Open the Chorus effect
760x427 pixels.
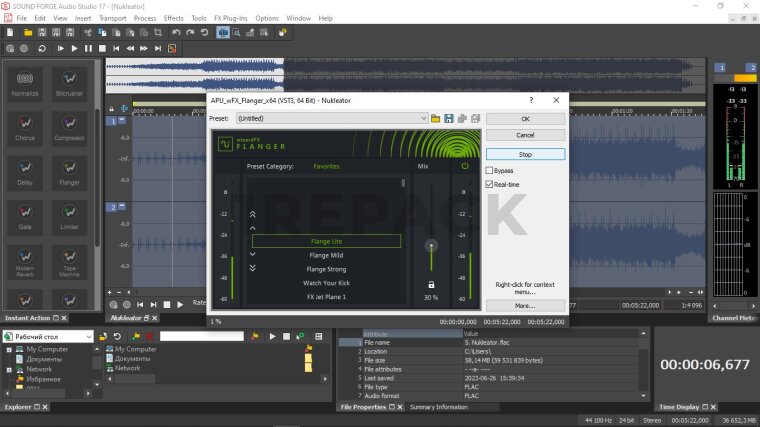pyautogui.click(x=26, y=124)
